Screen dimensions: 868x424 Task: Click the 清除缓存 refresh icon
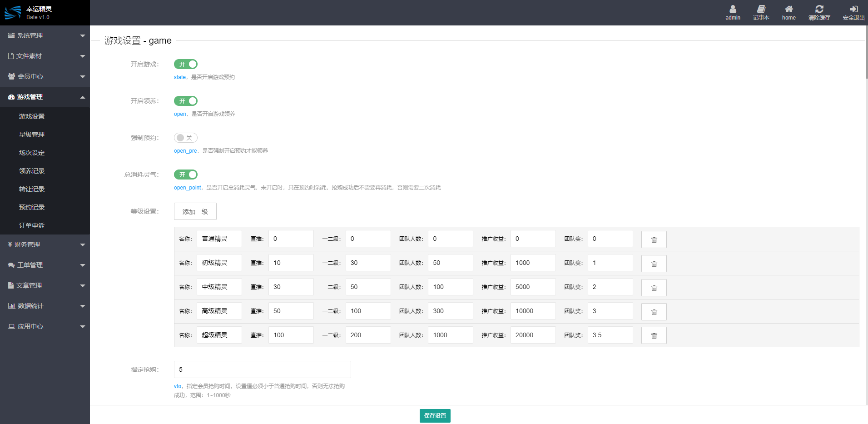tap(819, 9)
